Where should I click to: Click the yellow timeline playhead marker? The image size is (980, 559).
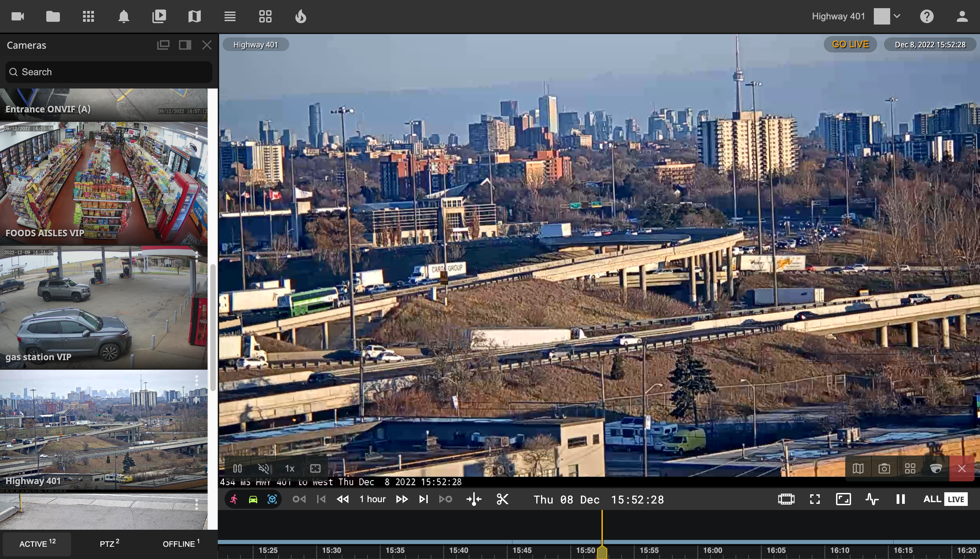pyautogui.click(x=602, y=552)
